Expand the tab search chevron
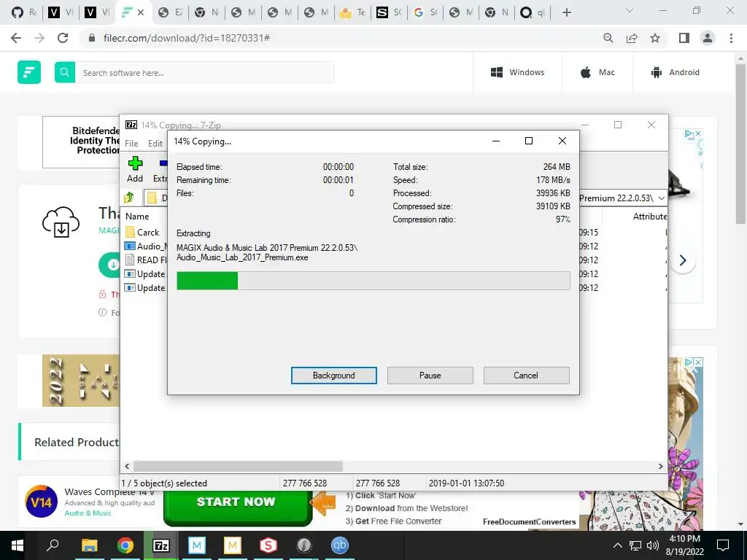The image size is (747, 560). (630, 10)
